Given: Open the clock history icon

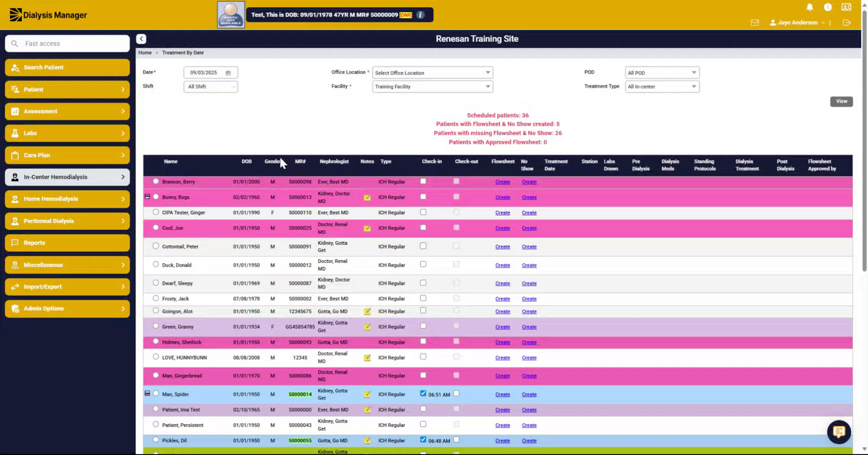Looking at the screenshot, I should point(827,7).
